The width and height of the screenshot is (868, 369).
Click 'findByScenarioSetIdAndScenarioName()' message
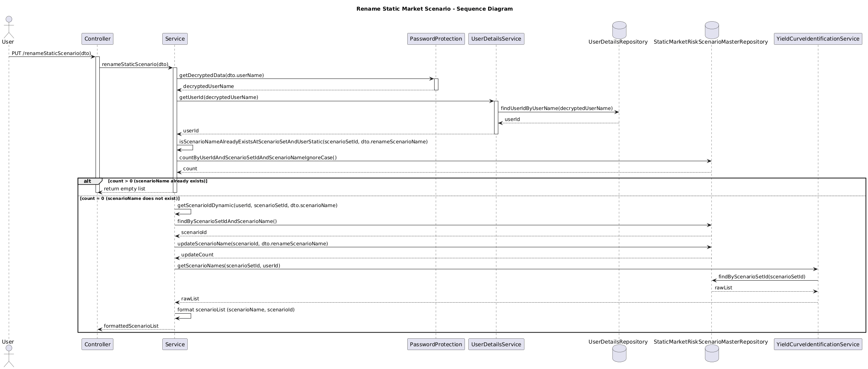[x=227, y=221]
